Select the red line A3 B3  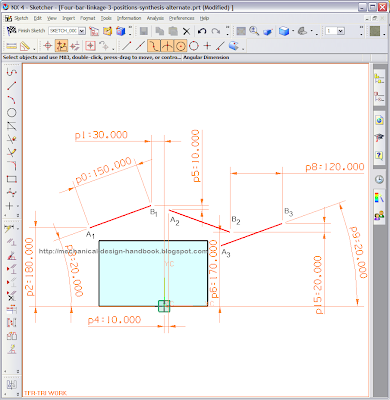tap(251, 235)
